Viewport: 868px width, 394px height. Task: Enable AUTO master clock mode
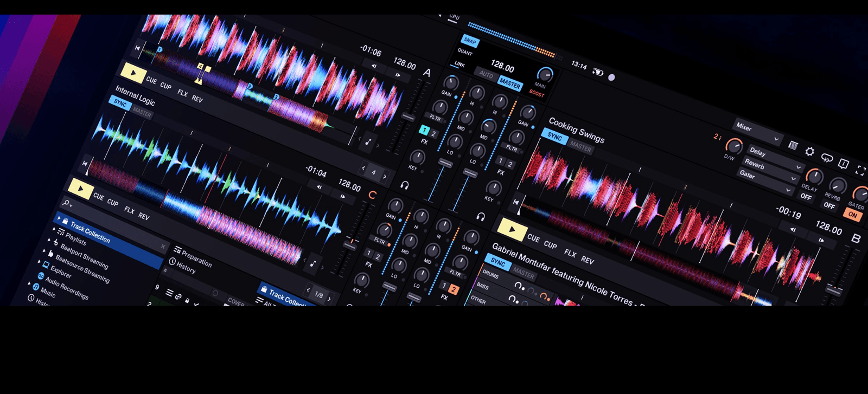click(486, 74)
